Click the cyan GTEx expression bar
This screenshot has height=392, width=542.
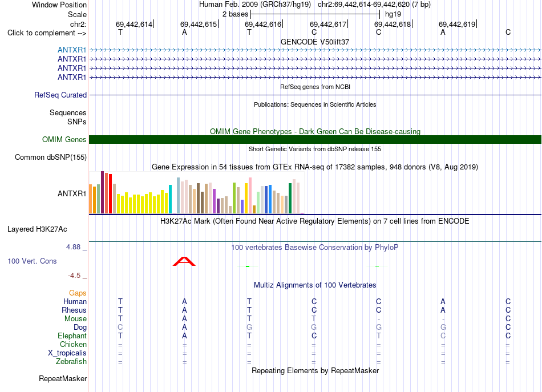pos(170,199)
